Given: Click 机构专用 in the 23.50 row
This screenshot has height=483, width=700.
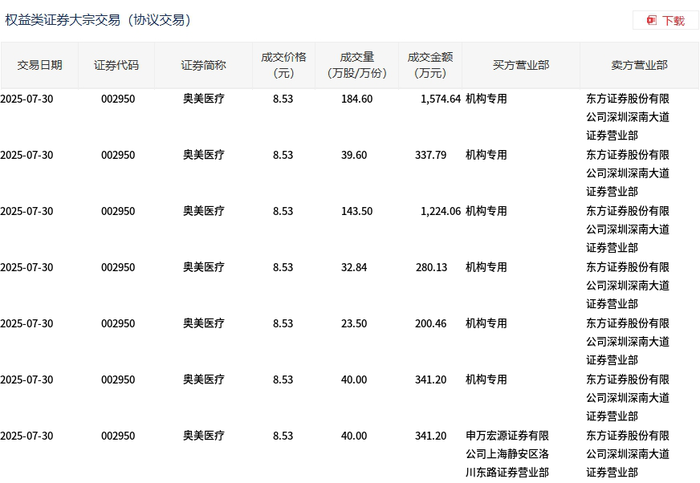Looking at the screenshot, I should (486, 324).
